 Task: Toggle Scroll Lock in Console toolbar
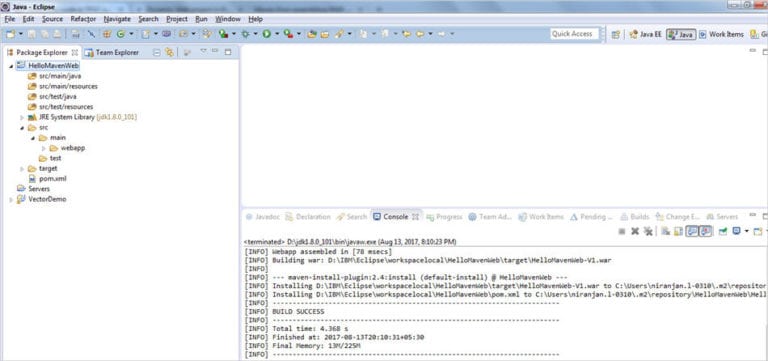(678, 231)
